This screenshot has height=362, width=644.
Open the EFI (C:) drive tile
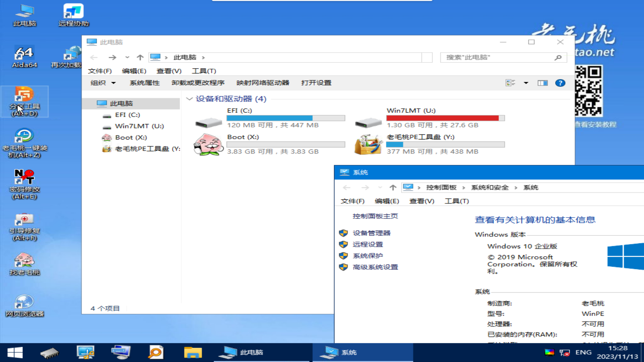click(x=270, y=118)
